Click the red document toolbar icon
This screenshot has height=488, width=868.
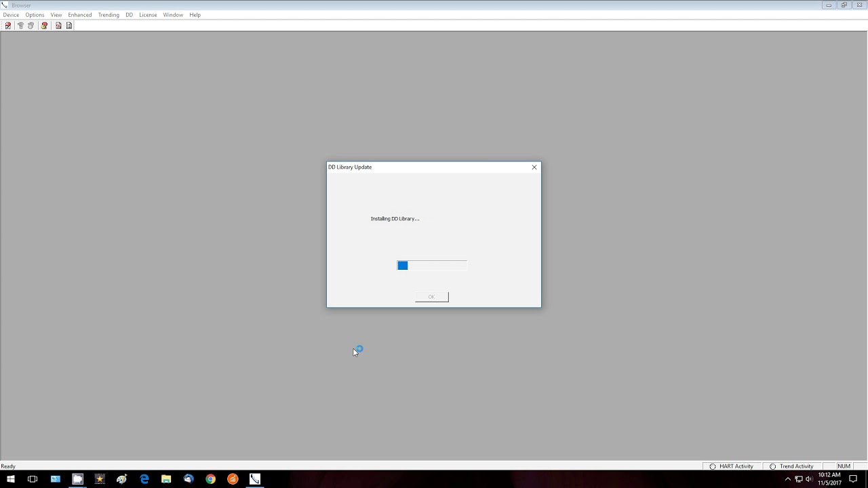(x=58, y=26)
